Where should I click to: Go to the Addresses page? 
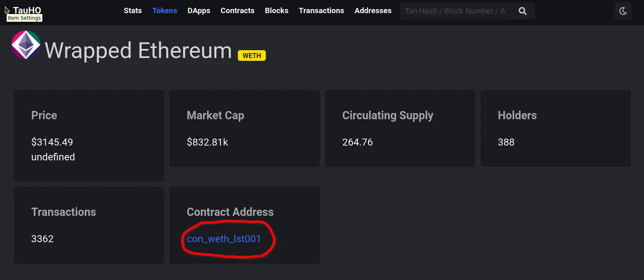click(x=373, y=11)
